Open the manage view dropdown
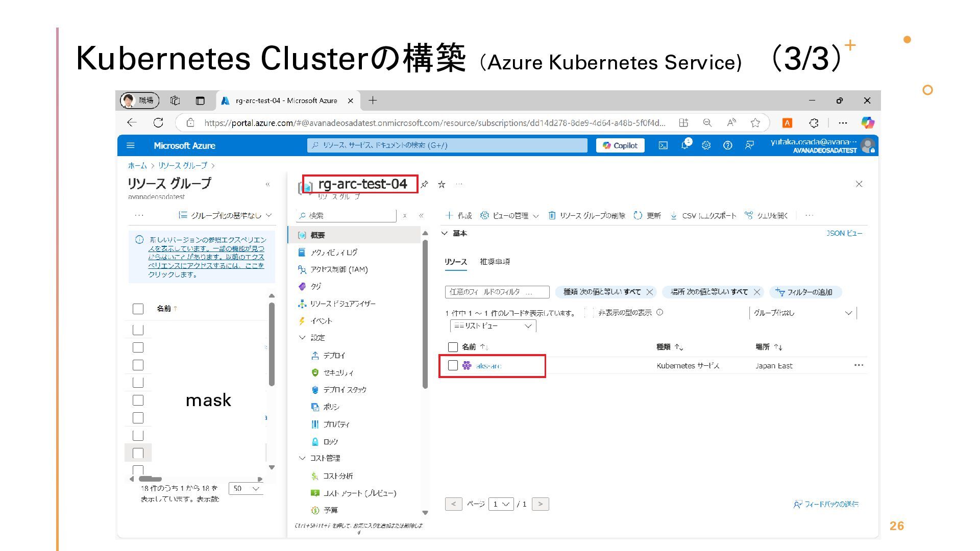This screenshot has height=551, width=980. pyautogui.click(x=510, y=216)
